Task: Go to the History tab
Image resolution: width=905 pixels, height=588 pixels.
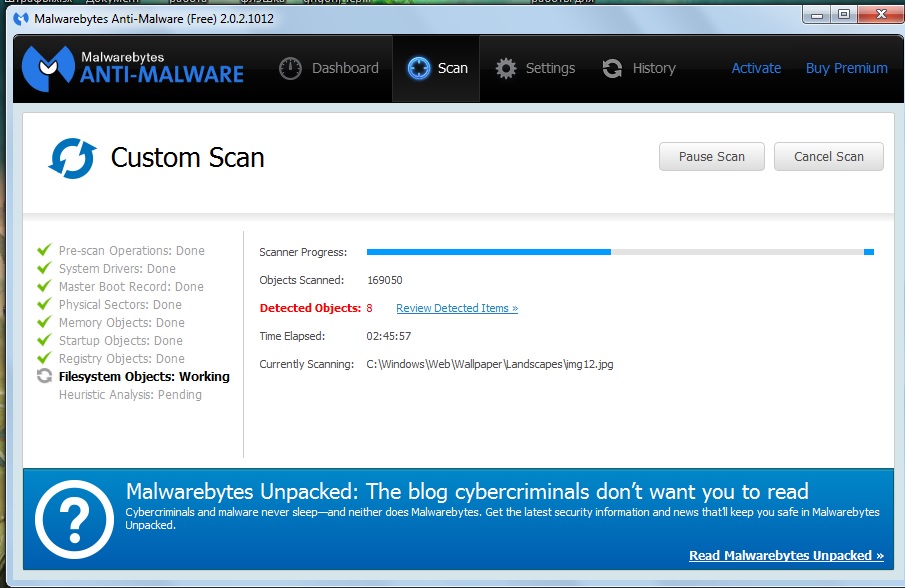Action: 638,68
